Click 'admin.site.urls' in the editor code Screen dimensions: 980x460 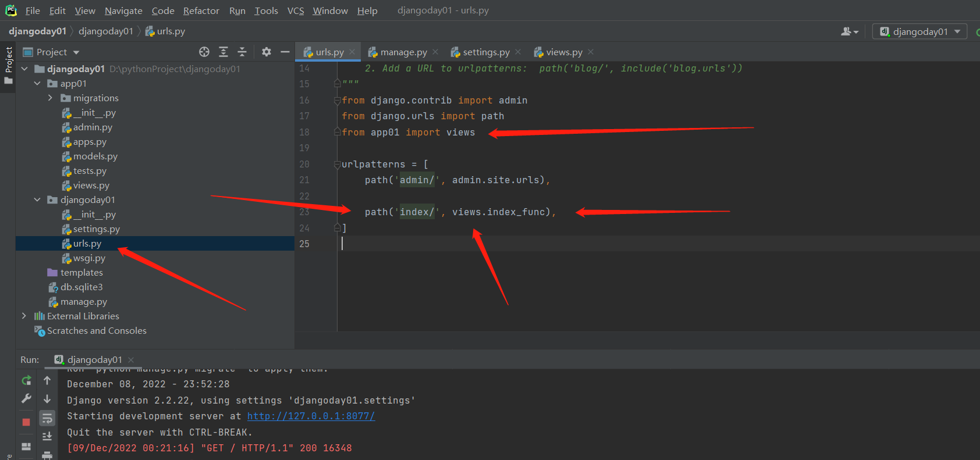496,180
